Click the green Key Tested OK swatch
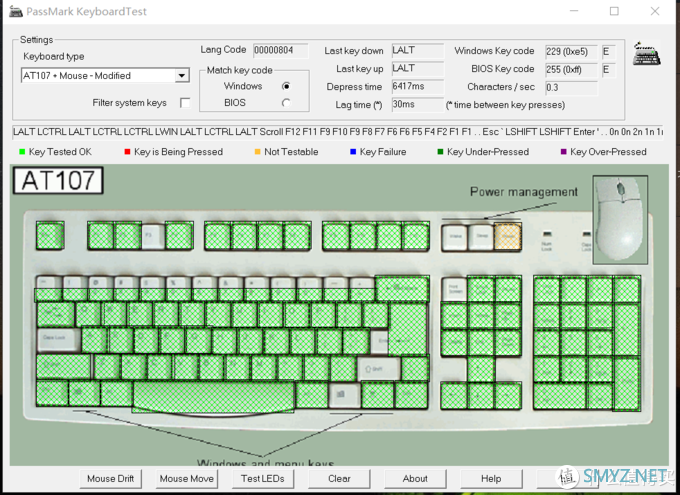 tap(22, 152)
